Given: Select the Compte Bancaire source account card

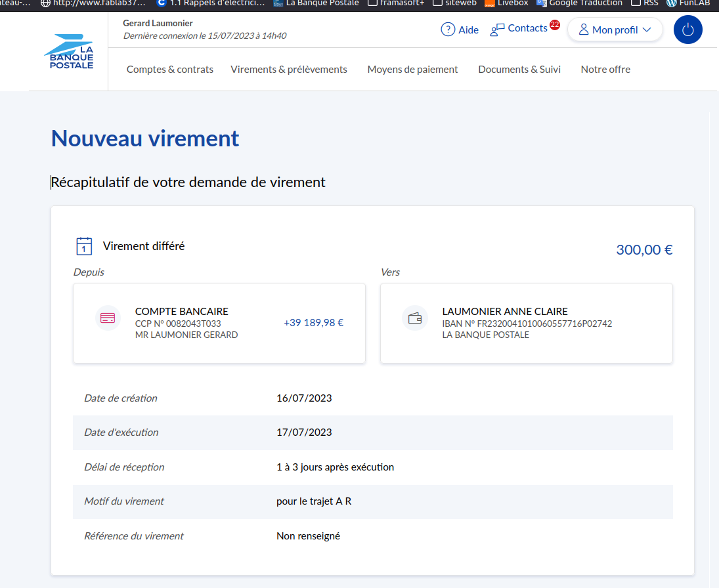Looking at the screenshot, I should coord(219,323).
